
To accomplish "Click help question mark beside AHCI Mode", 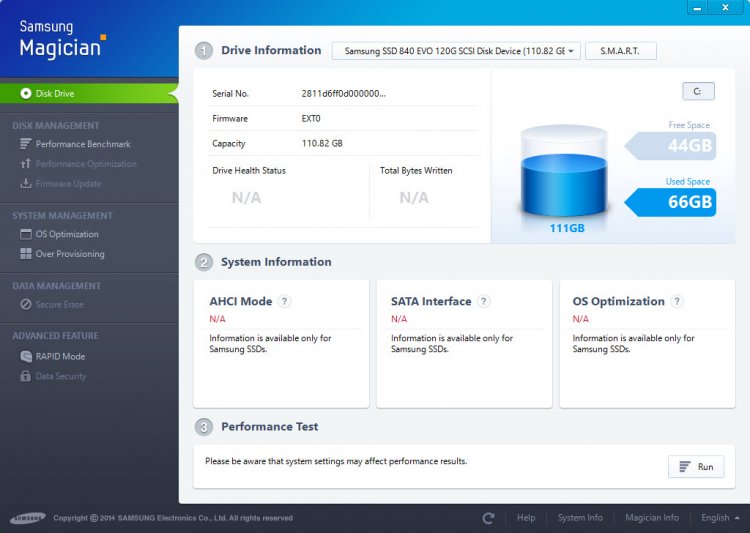I will pyautogui.click(x=285, y=301).
